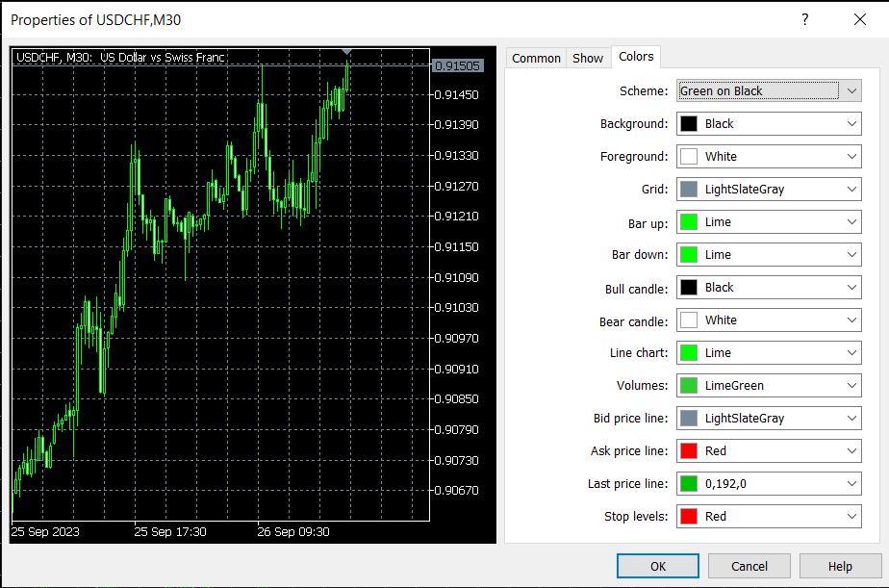Click the Cancel button
Screen dimensions: 889x588
click(x=749, y=566)
